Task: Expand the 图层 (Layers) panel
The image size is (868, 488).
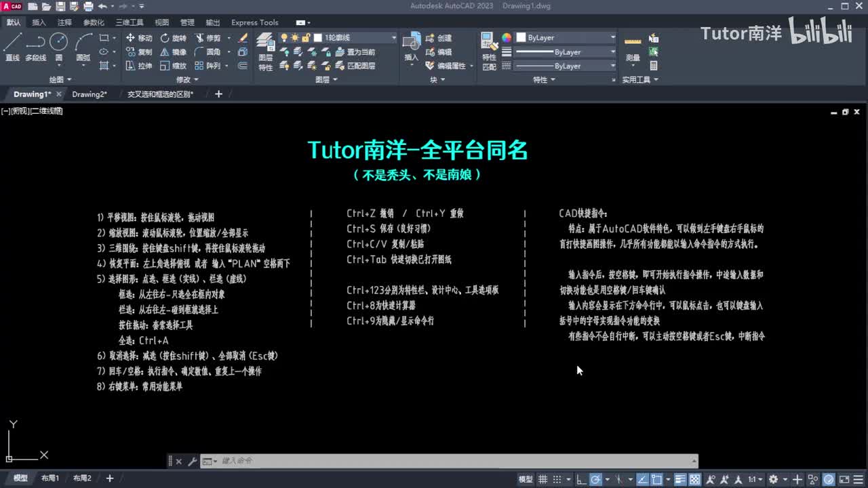Action: pos(326,79)
